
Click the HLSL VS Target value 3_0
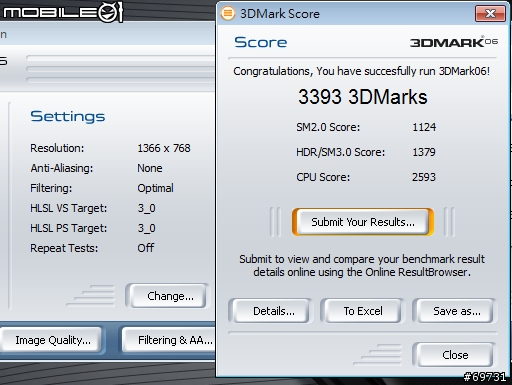146,208
